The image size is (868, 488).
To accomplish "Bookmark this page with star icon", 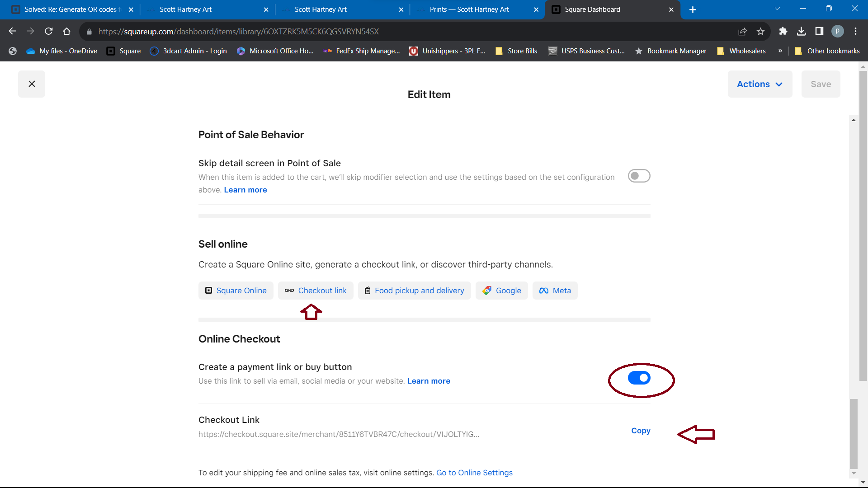I will click(x=760, y=31).
